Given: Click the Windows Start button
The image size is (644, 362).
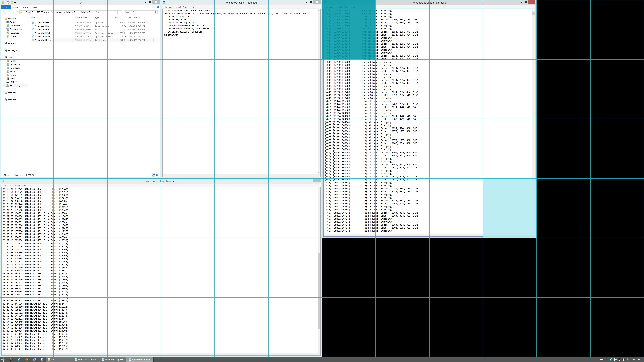Looking at the screenshot, I should tap(3, 359).
